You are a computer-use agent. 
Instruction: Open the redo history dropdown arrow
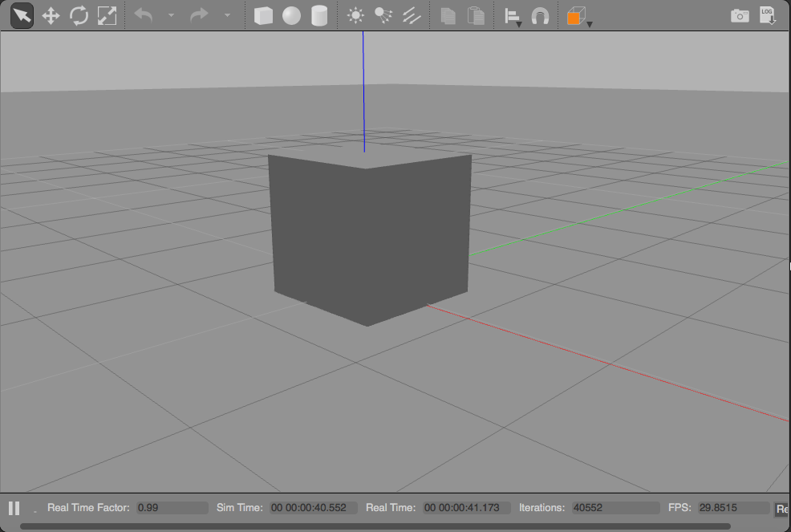pyautogui.click(x=227, y=15)
